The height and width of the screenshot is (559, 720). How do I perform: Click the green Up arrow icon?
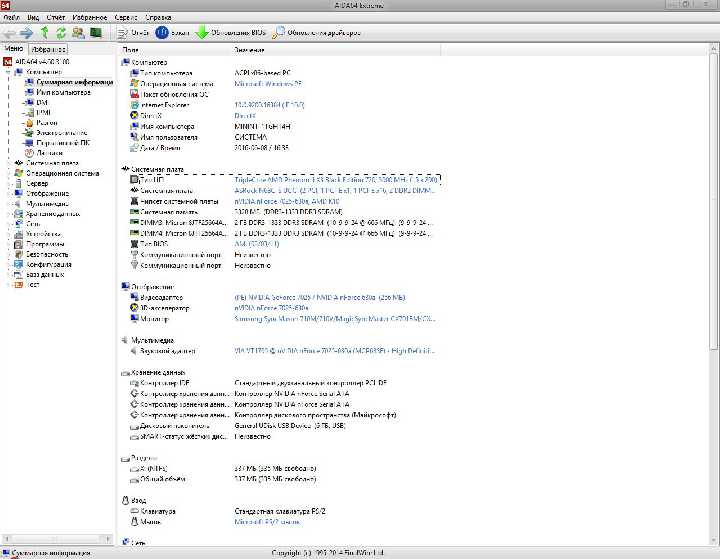pos(45,33)
